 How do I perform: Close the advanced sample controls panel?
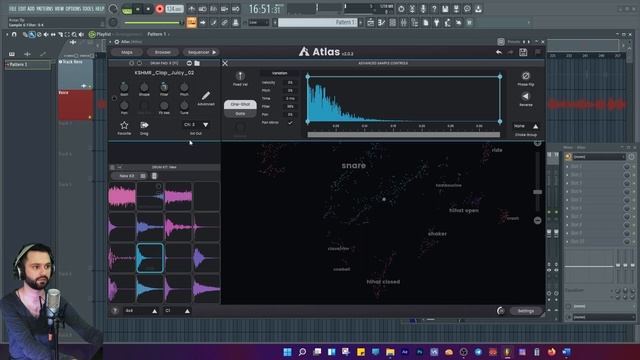(225, 63)
